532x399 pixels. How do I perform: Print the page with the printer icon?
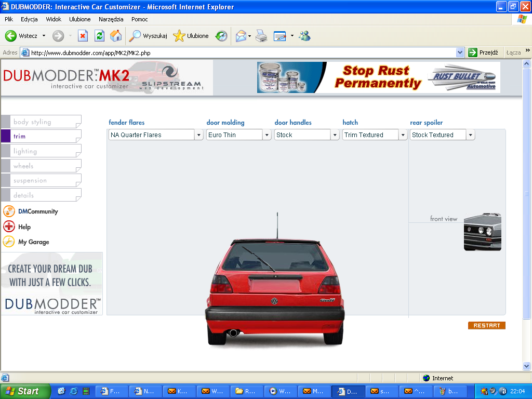[x=261, y=36]
